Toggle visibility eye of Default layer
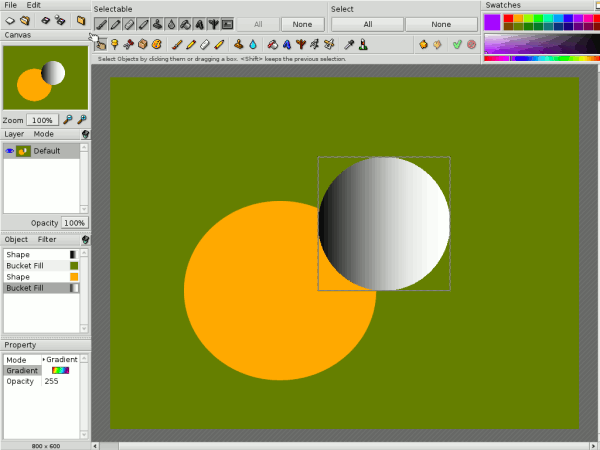Viewport: 600px width, 450px height. (x=10, y=151)
